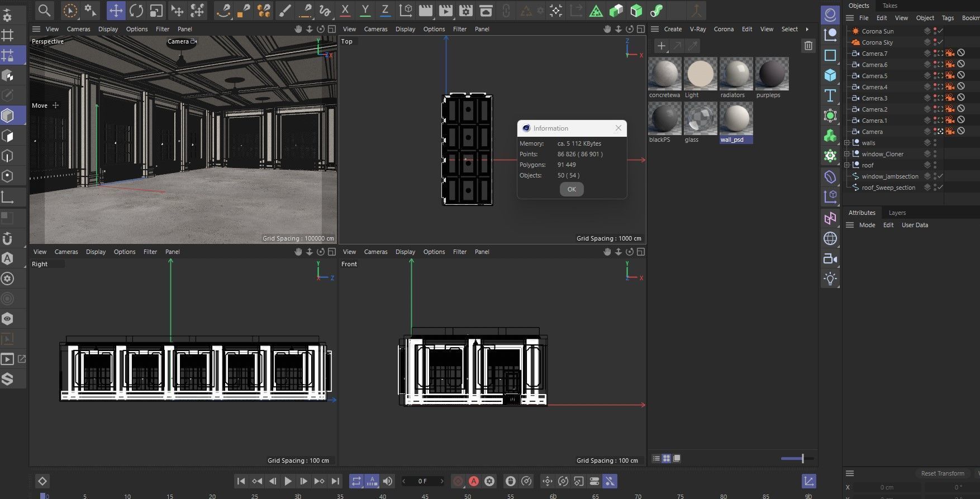Click the Light bulb icon in right palette
This screenshot has width=980, height=499.
830,279
